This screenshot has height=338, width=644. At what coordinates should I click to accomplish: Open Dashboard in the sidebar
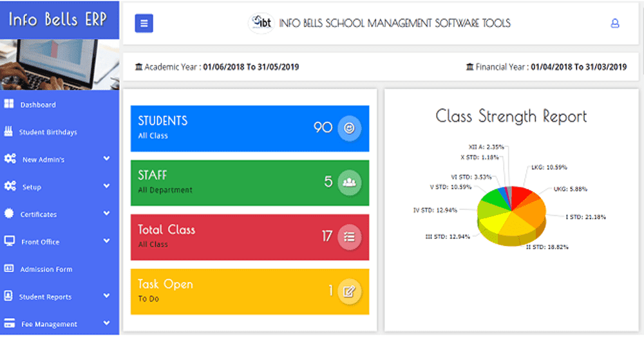[x=59, y=104]
